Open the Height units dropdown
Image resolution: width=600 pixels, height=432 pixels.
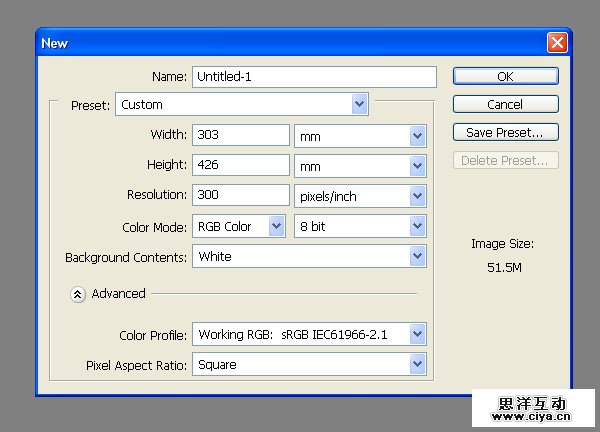pyautogui.click(x=360, y=165)
